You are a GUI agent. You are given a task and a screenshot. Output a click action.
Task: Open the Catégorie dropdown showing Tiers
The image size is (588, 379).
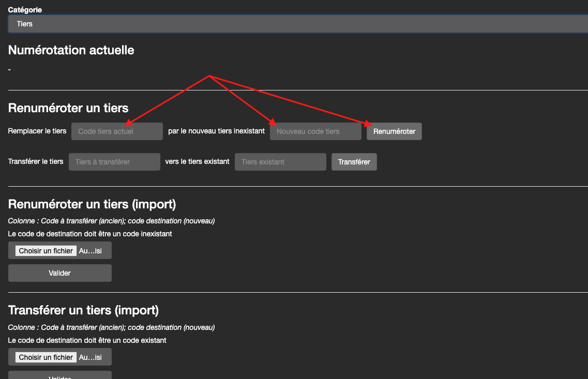tap(297, 24)
